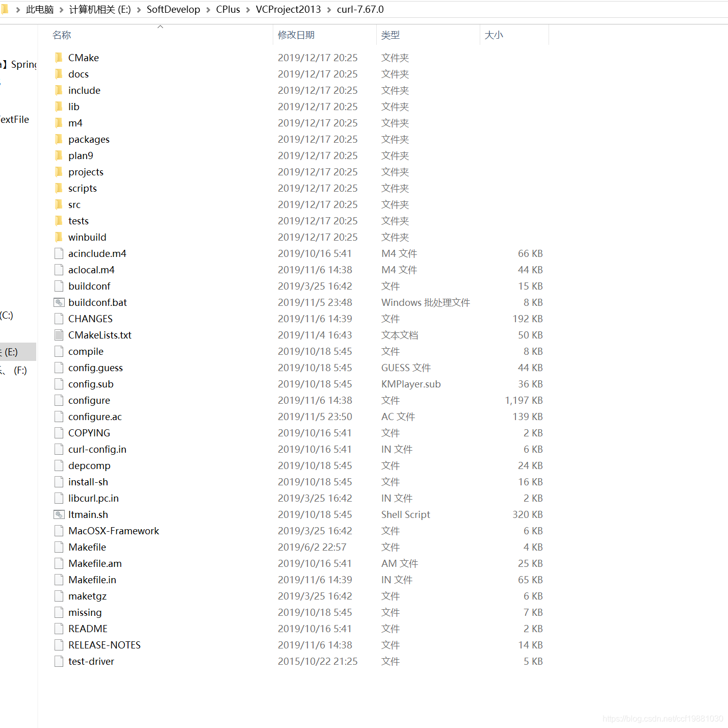Expand the chevron after VCProject2013 breadcrumb
Screen dimensions: 728x728
pyautogui.click(x=329, y=10)
